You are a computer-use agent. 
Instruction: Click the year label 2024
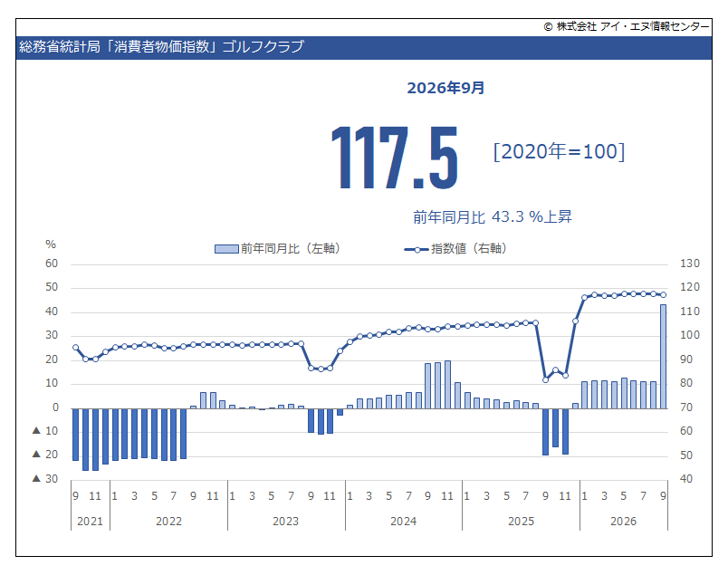click(x=404, y=522)
